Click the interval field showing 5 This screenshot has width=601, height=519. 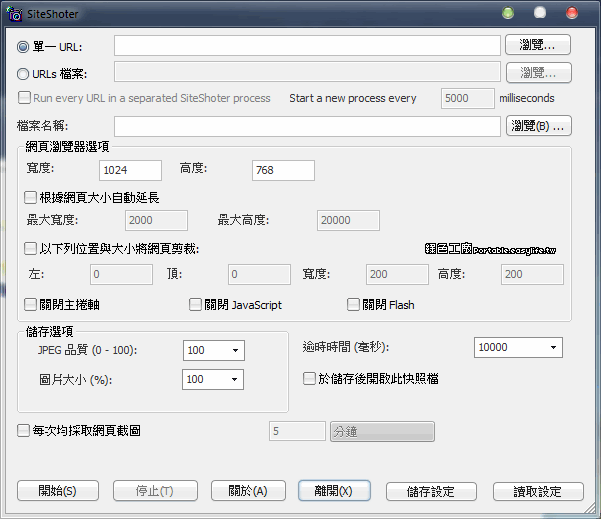(x=297, y=431)
